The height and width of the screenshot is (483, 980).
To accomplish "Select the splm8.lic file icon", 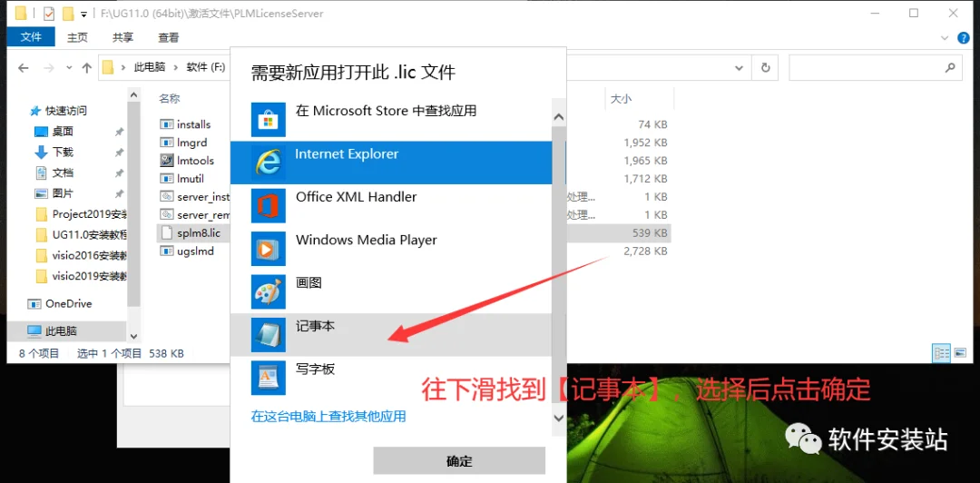I will coord(166,232).
